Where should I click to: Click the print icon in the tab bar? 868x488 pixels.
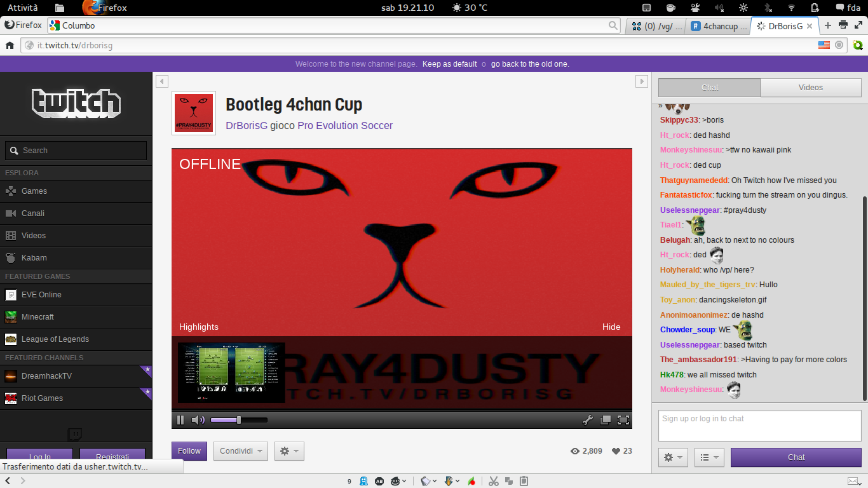pyautogui.click(x=843, y=25)
